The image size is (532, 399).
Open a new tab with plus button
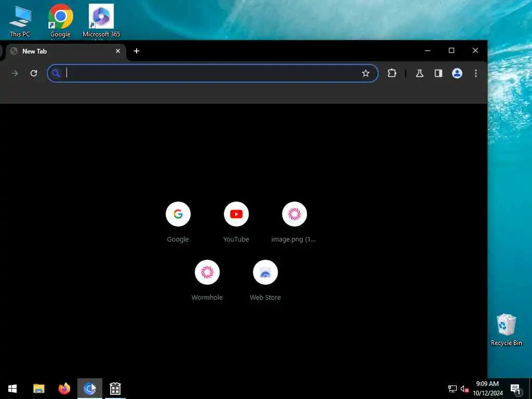[x=137, y=51]
